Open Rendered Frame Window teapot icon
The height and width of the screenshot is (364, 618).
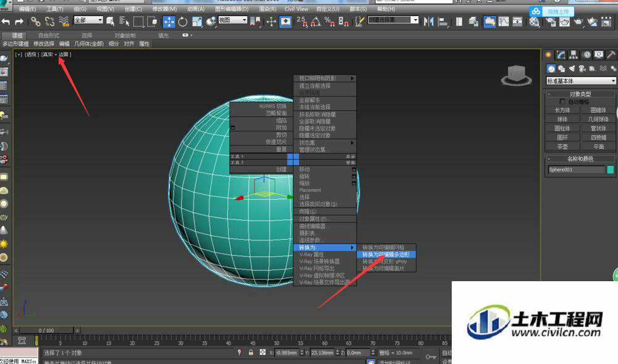click(x=565, y=22)
